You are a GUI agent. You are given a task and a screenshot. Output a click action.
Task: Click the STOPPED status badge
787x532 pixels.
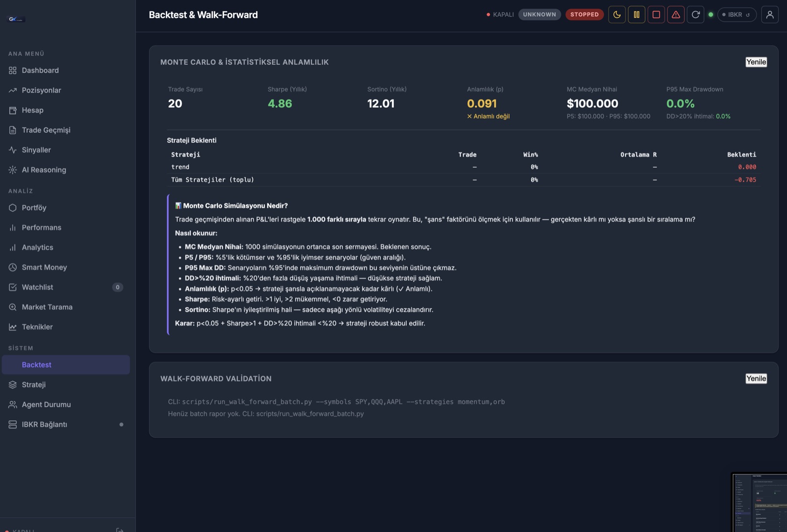coord(584,15)
